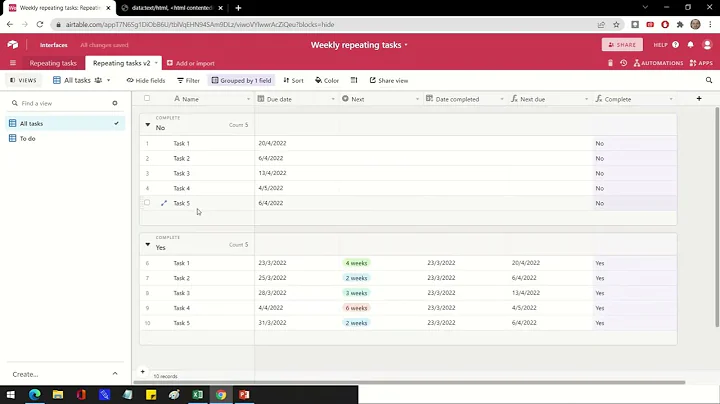Add a field with plus icon
This screenshot has height=404, width=720.
pyautogui.click(x=699, y=98)
